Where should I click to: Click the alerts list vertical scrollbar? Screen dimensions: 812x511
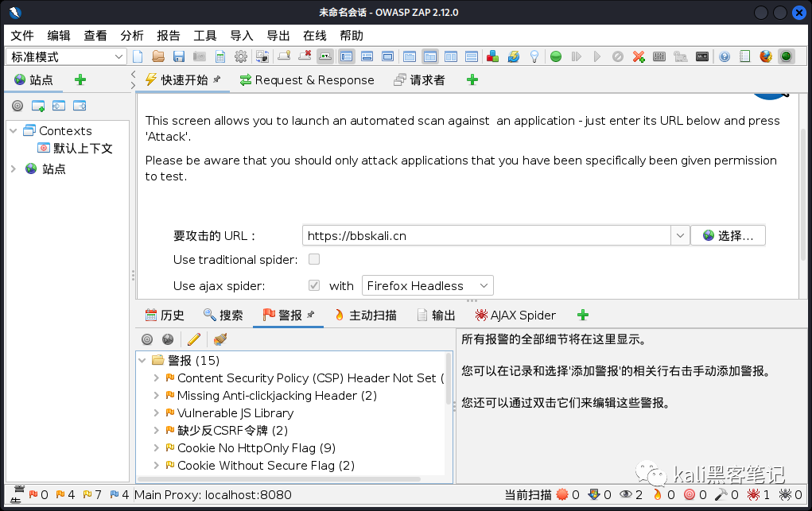tap(449, 379)
